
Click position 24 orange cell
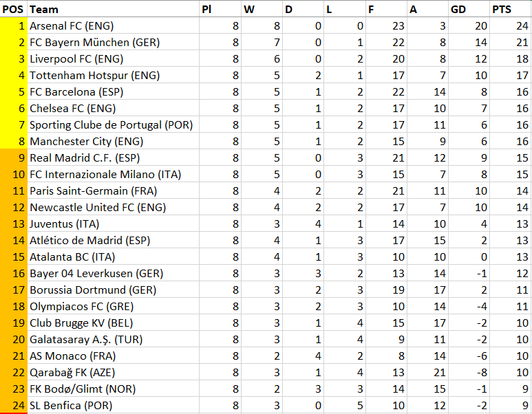pos(14,406)
